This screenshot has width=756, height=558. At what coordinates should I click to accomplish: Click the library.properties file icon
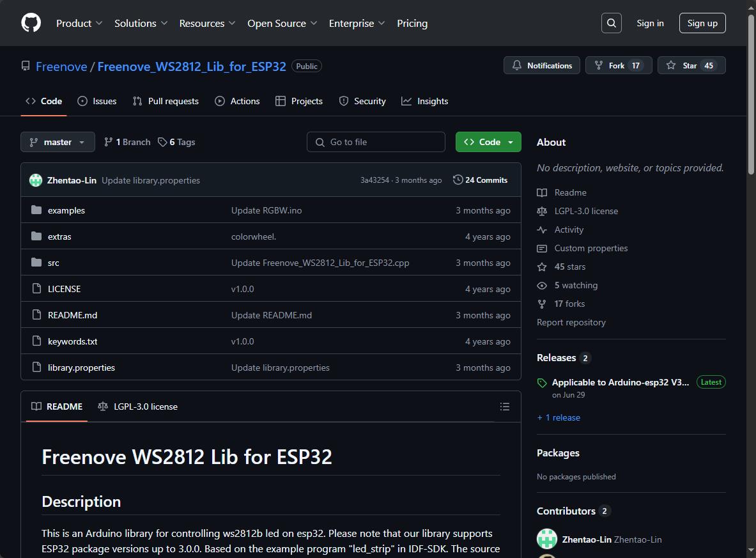[x=36, y=367]
